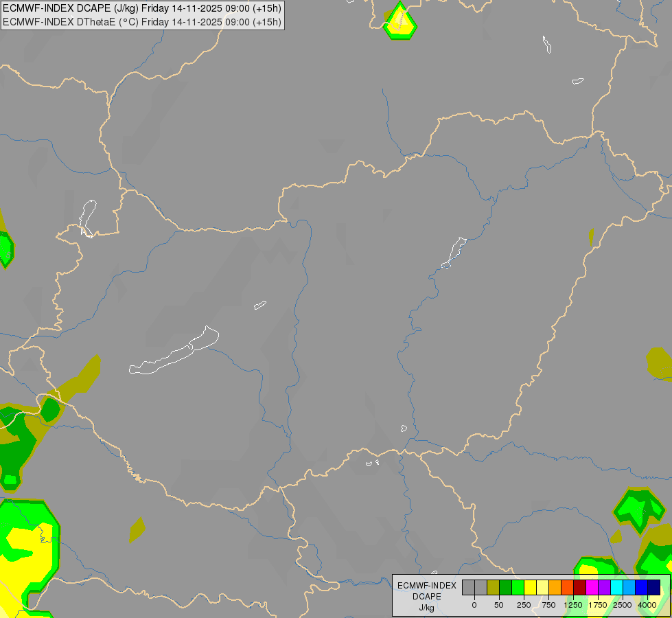Select the dark red legend swatch

pos(580,588)
